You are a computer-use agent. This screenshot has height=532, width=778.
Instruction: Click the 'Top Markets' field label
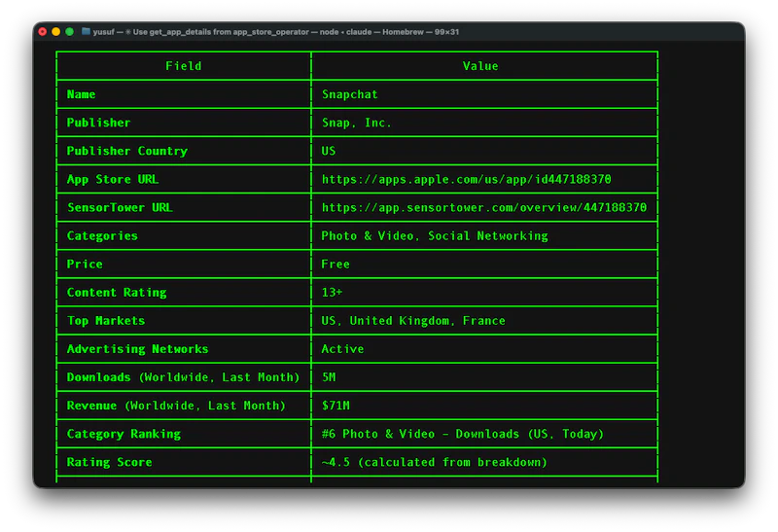106,321
